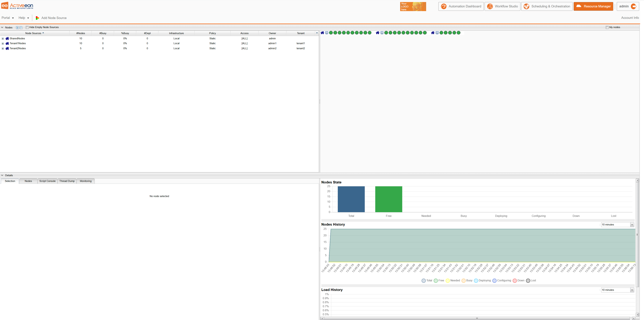This screenshot has height=320, width=644.
Task: Collapse the Details section chevron
Action: pos(2,176)
